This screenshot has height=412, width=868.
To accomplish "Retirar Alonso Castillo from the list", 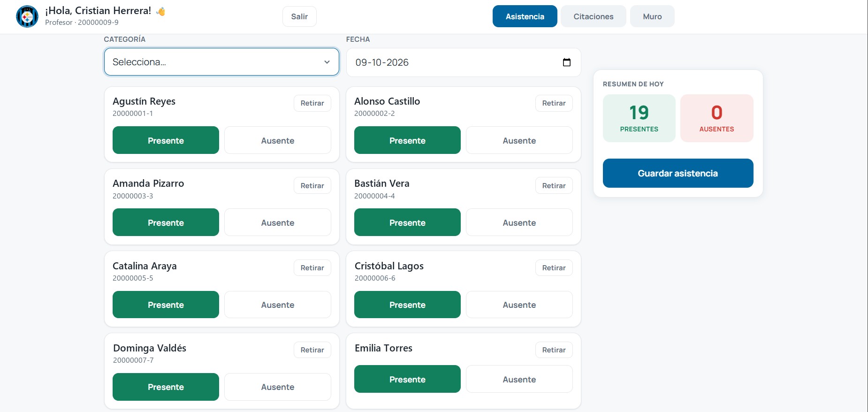I will (554, 103).
